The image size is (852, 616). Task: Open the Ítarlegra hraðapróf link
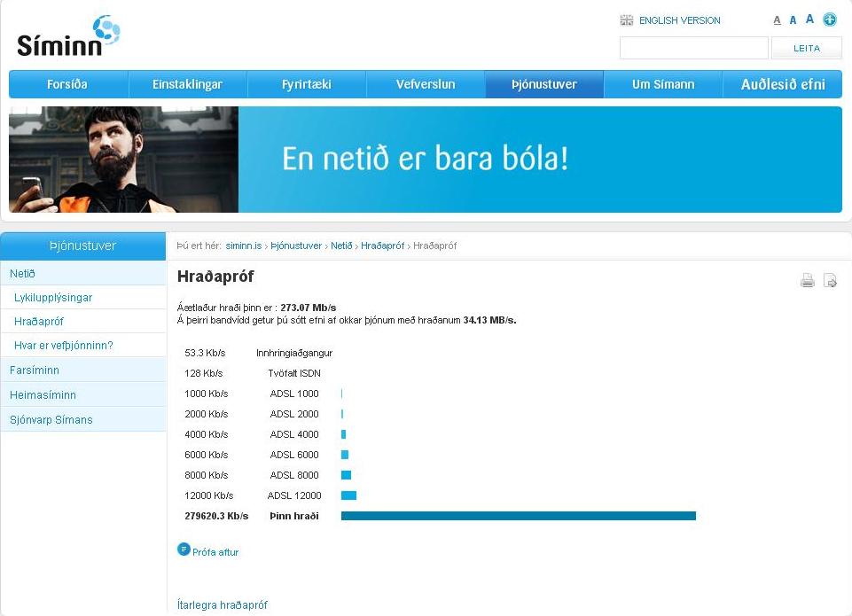[x=222, y=605]
